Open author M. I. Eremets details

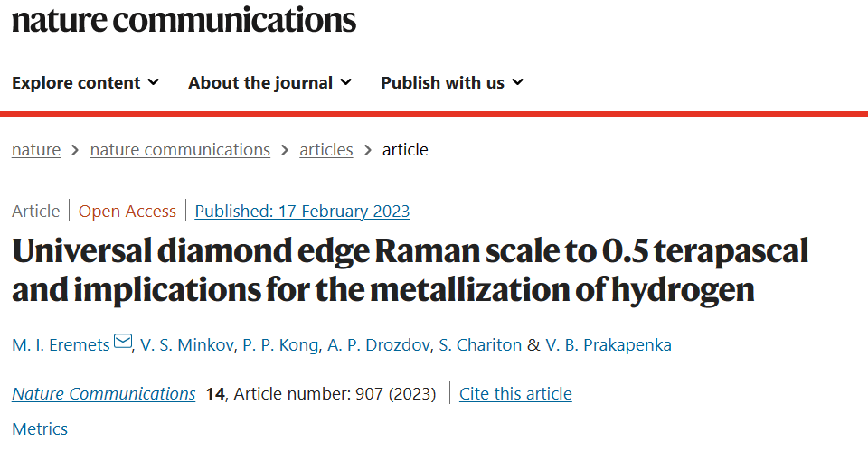click(61, 344)
